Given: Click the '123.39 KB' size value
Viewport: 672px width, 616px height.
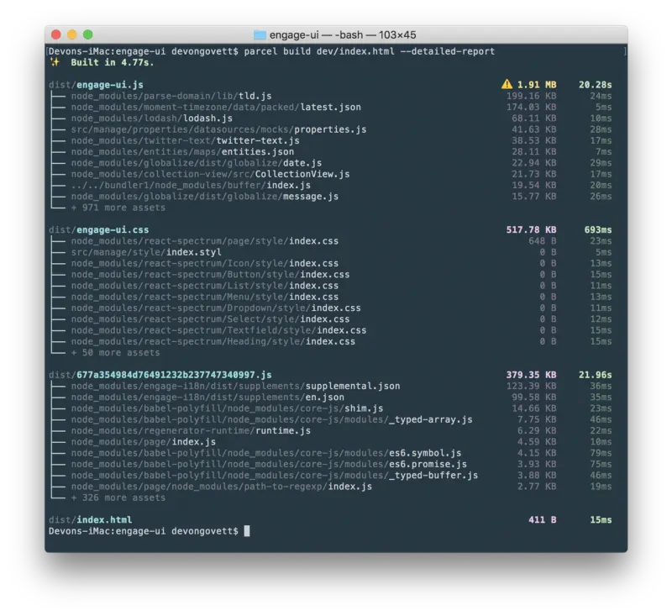Looking at the screenshot, I should click(x=532, y=386).
